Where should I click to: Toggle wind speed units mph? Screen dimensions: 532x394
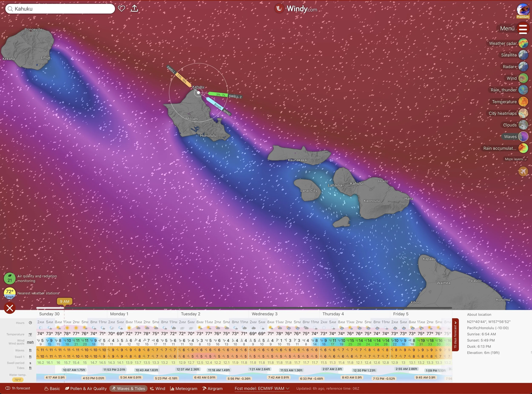click(30, 342)
